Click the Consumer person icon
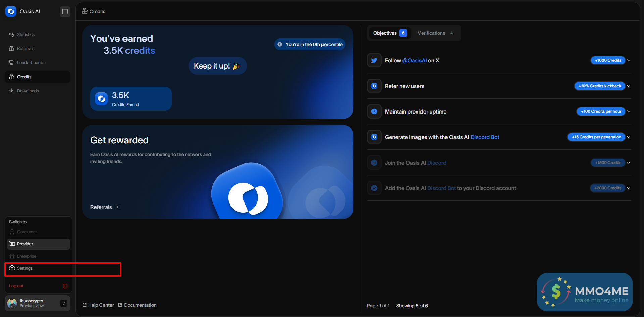 click(12, 232)
